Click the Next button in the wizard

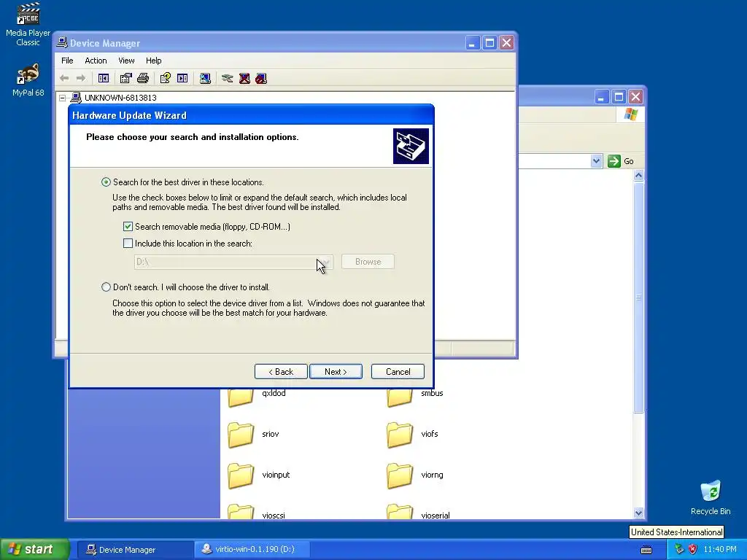pos(336,371)
